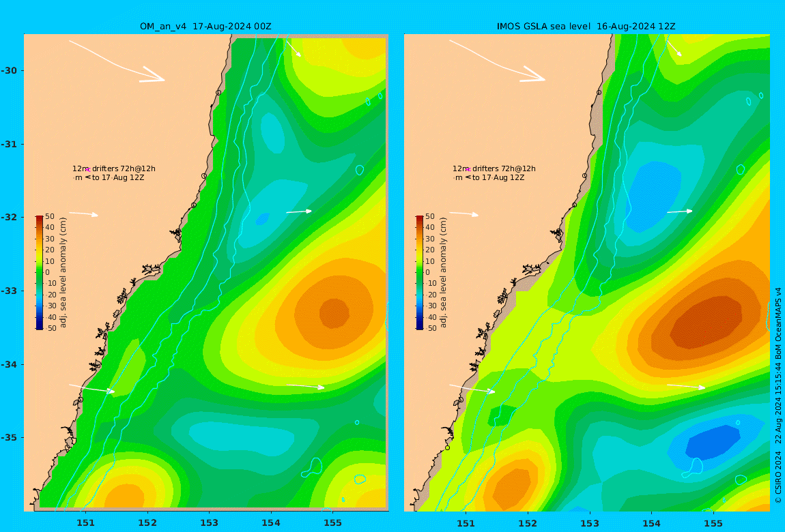Click the sea level colorbar in OM_an_v4 panel

39,273
